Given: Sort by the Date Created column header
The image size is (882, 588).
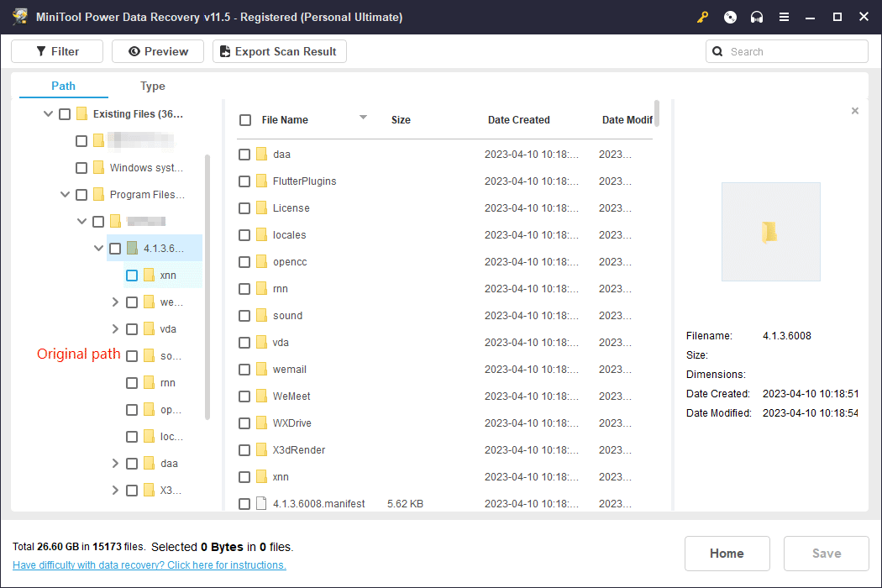Looking at the screenshot, I should click(x=518, y=120).
